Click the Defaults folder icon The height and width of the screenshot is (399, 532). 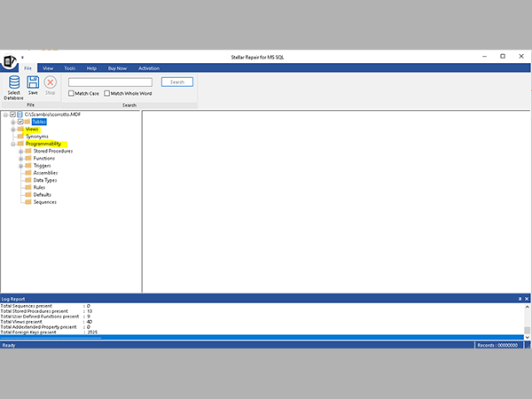coord(28,195)
